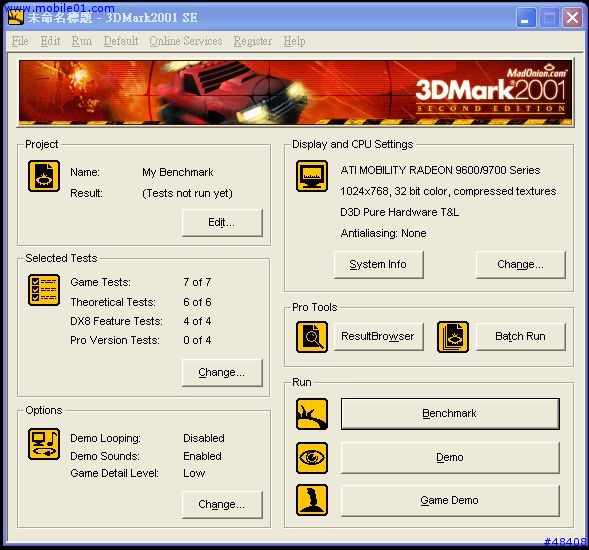Click the Pro Version Tests '0 of 4' value
Viewport: 589px width, 550px height.
click(x=197, y=340)
